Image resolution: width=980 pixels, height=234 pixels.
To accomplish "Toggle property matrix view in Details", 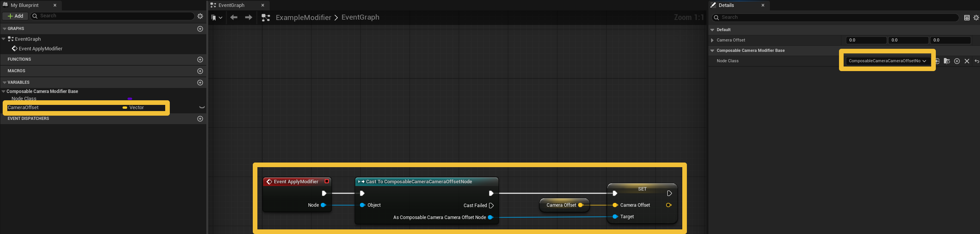I will tap(967, 18).
